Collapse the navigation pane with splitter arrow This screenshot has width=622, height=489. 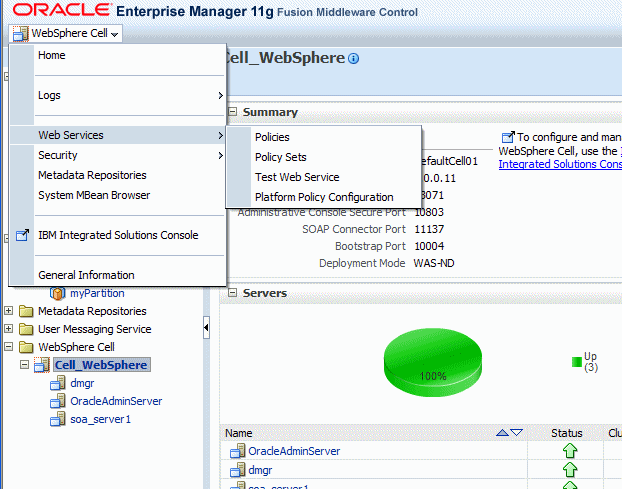coord(206,328)
